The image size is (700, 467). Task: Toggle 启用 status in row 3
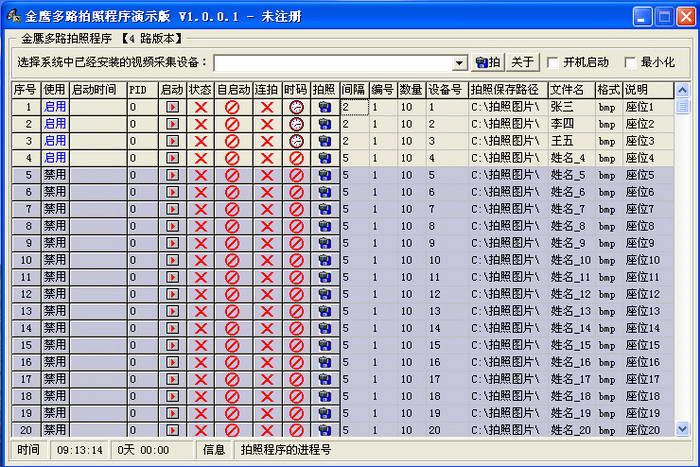coord(55,141)
